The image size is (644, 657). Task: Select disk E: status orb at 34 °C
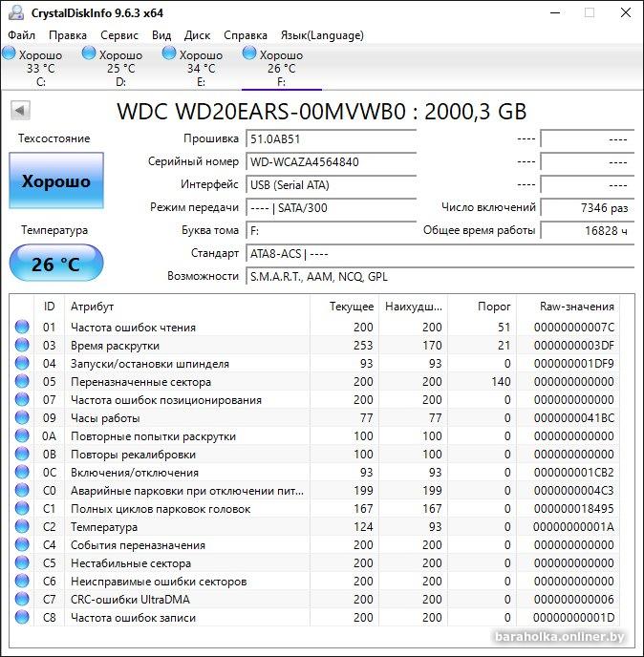(169, 53)
